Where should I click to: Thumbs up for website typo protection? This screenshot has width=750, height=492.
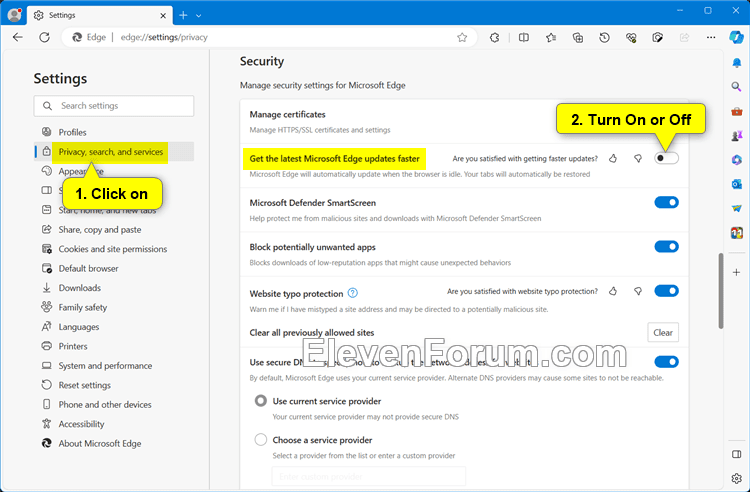click(x=613, y=291)
